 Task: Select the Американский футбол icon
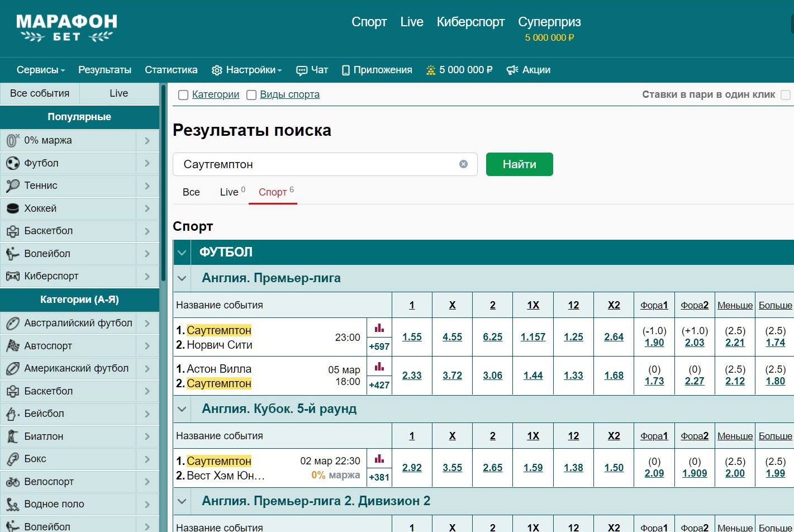pyautogui.click(x=12, y=368)
